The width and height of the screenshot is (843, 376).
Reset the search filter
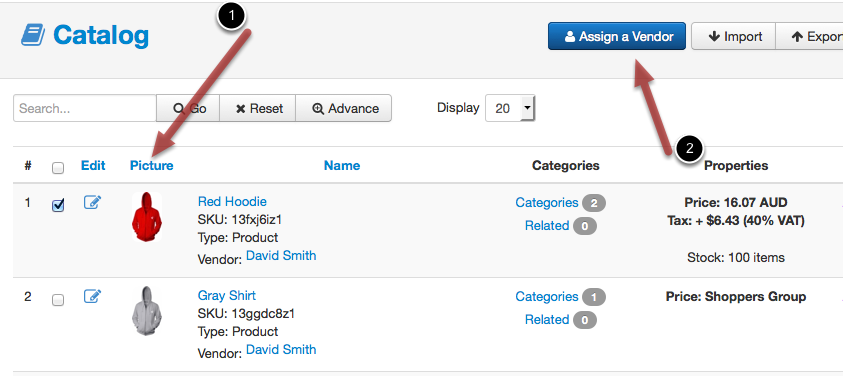(258, 108)
